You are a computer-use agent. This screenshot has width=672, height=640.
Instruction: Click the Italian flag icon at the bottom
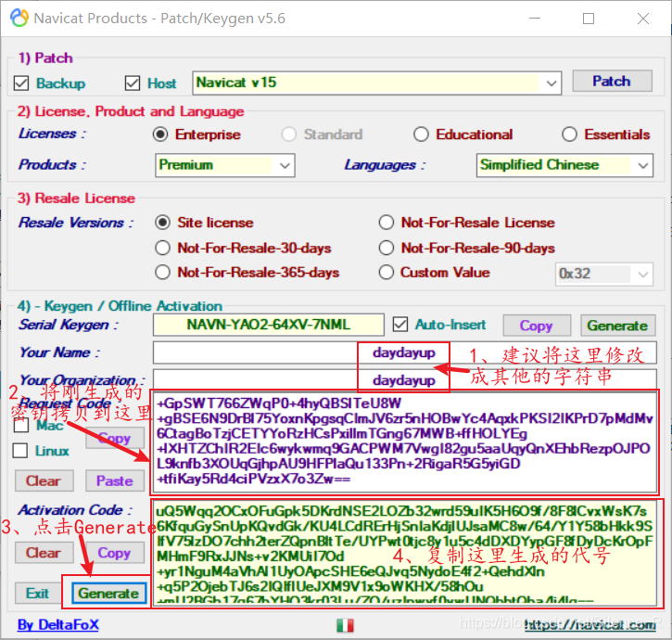[x=345, y=626]
